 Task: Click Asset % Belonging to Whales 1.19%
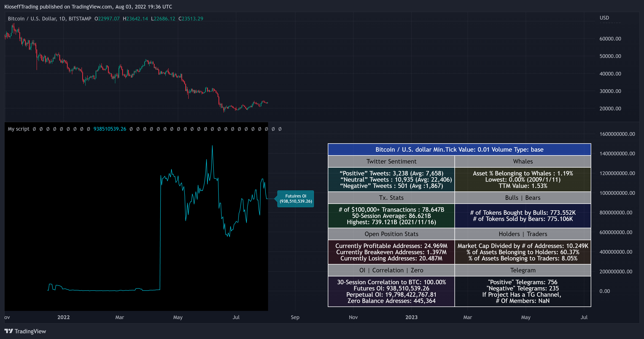[x=523, y=173]
